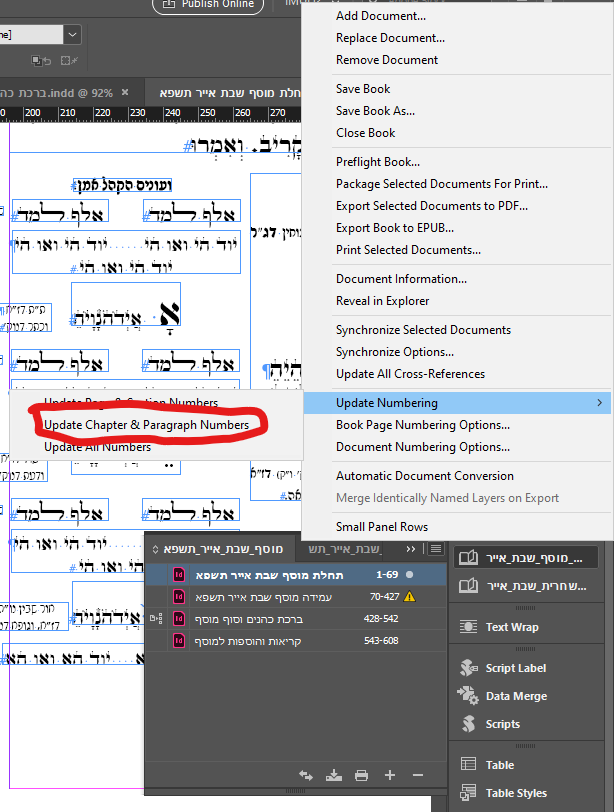Click the clear overrides icon in control bar
The height and width of the screenshot is (812, 614).
(x=41, y=61)
